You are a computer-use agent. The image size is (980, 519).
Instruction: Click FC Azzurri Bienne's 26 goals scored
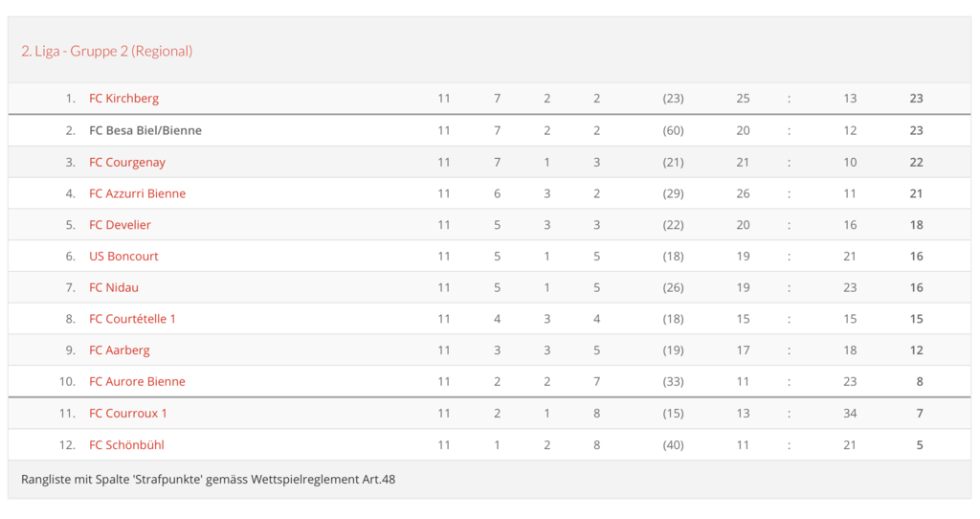pos(743,193)
